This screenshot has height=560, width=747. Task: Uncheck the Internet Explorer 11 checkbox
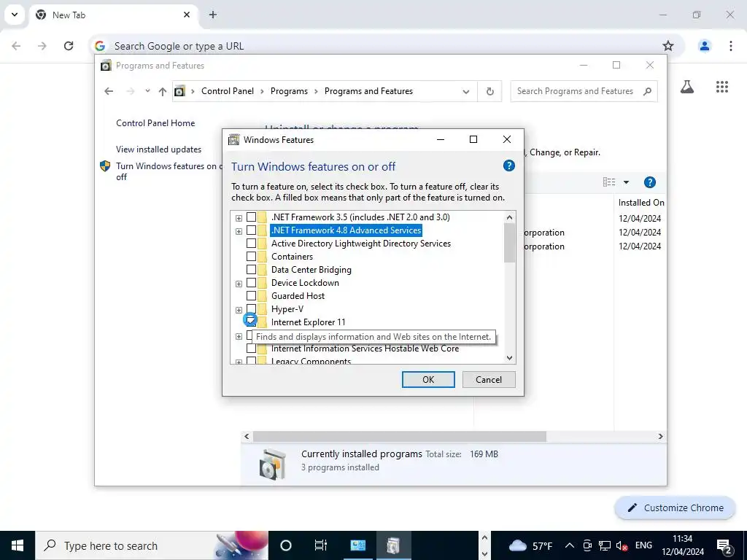coord(251,321)
